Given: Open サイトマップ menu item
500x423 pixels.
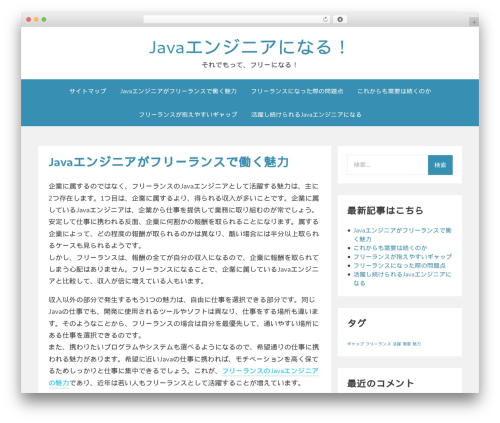Looking at the screenshot, I should coord(88,91).
